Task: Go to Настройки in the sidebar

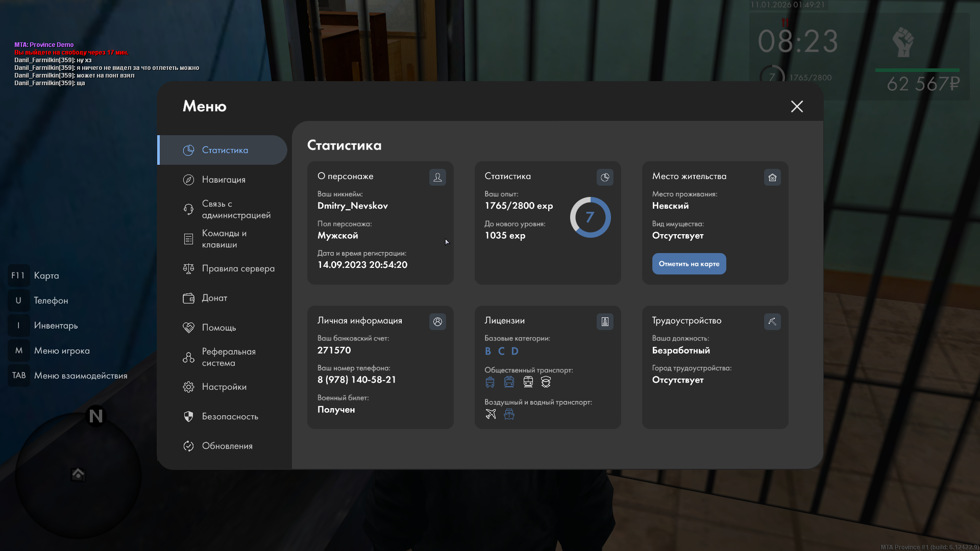Action: coord(224,387)
